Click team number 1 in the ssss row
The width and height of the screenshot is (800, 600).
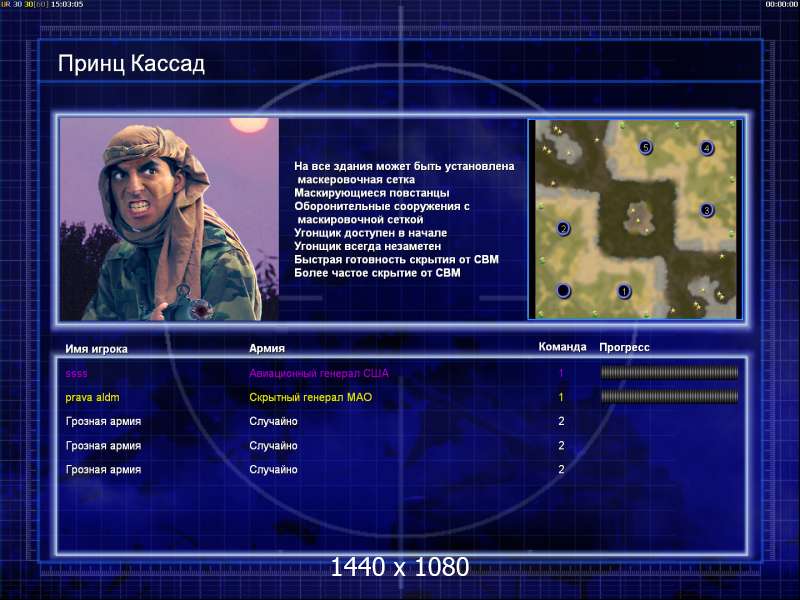561,373
